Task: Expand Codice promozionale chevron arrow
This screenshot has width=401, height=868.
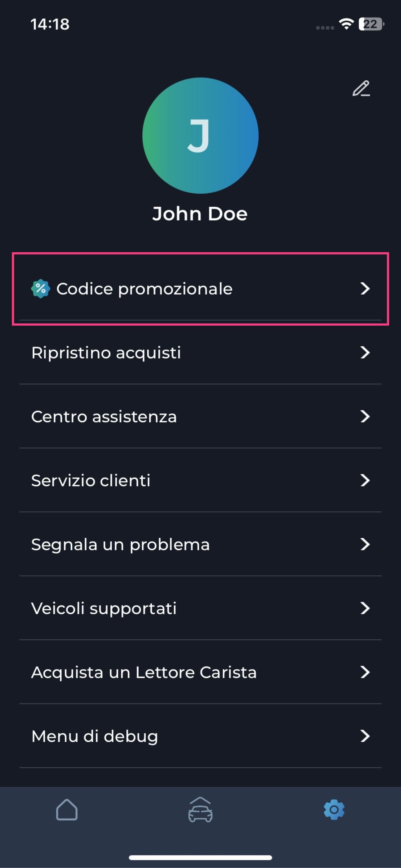Action: pyautogui.click(x=365, y=289)
